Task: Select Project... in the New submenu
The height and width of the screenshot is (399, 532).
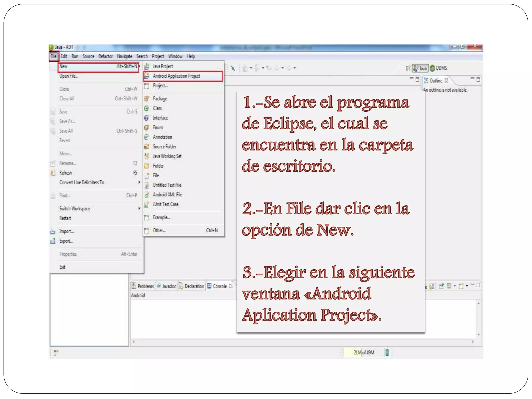Action: coord(183,86)
